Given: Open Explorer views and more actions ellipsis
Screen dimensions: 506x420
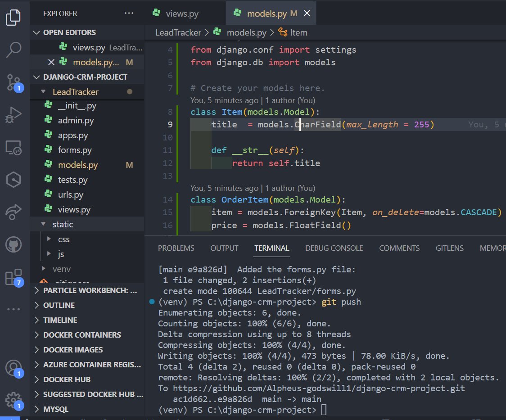Looking at the screenshot, I should tap(129, 13).
